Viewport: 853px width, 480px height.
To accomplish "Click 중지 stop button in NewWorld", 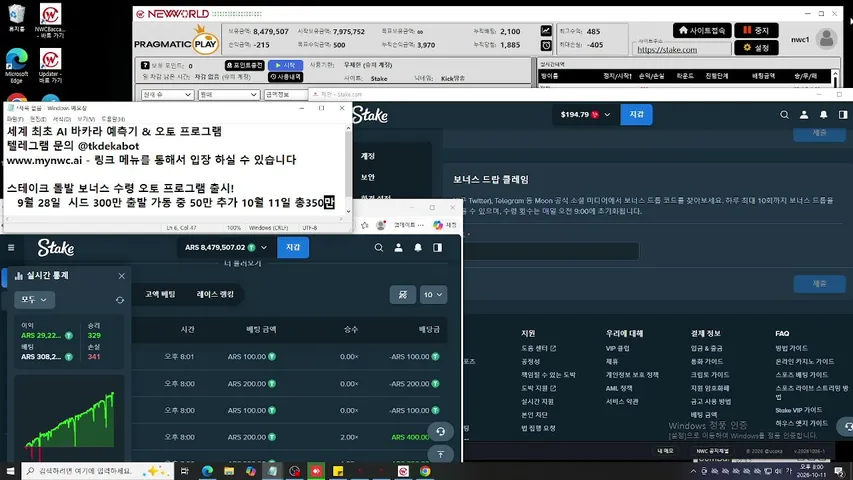I will (x=756, y=30).
